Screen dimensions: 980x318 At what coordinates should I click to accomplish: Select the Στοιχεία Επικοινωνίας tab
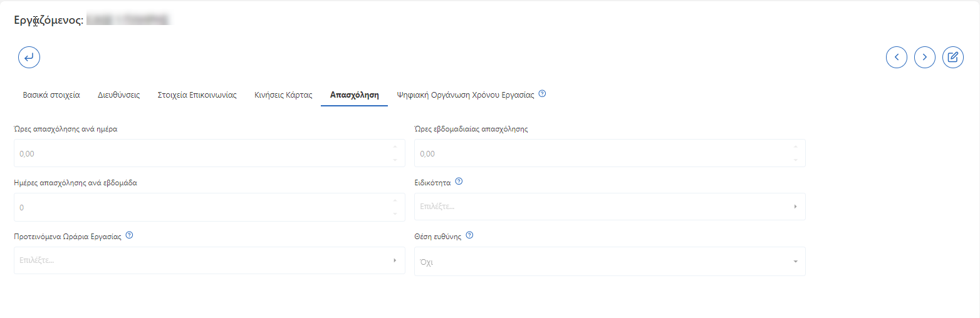coord(197,96)
